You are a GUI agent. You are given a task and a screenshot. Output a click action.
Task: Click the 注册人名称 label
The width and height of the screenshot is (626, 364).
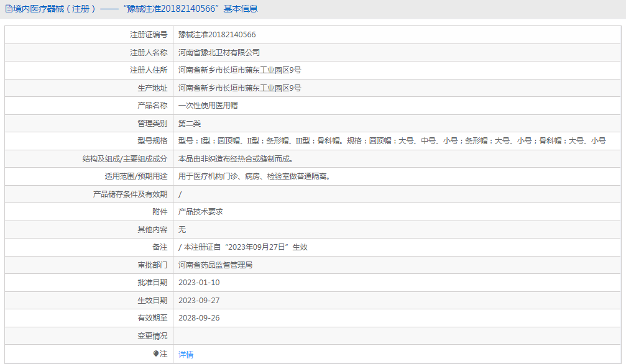[149, 53]
